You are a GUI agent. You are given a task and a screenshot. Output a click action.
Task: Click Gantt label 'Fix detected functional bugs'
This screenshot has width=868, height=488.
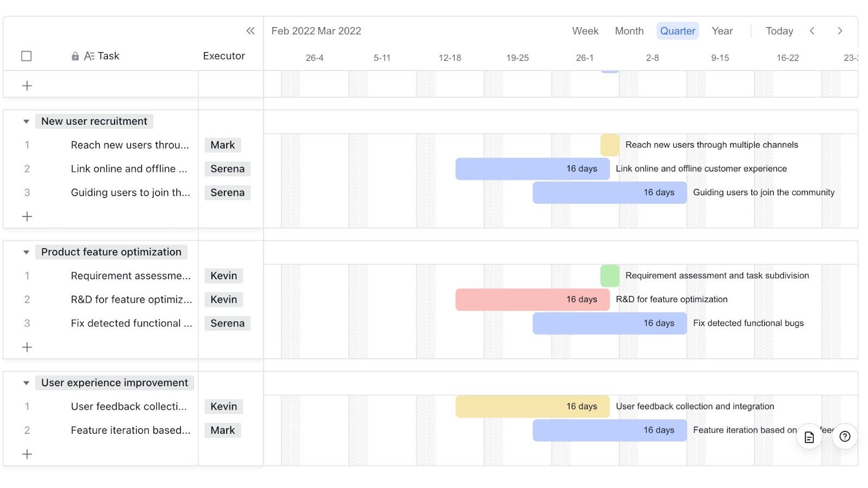(749, 323)
